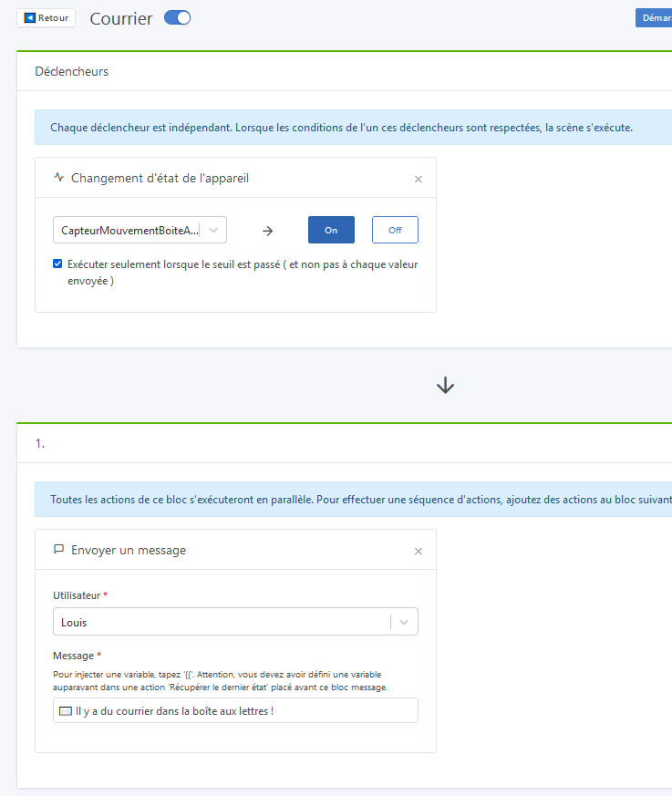The image size is (672, 796).
Task: Click the Retour back button
Action: pyautogui.click(x=47, y=17)
